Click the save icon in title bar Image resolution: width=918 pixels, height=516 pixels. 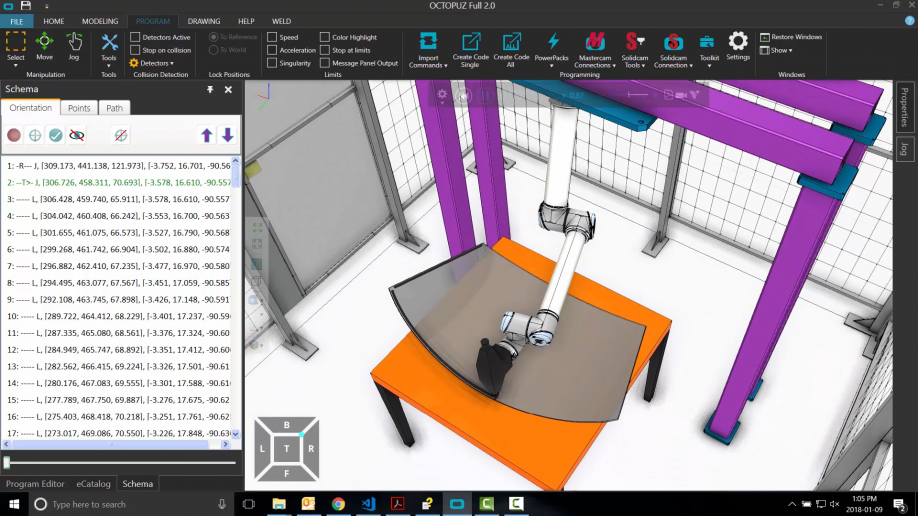[26, 6]
